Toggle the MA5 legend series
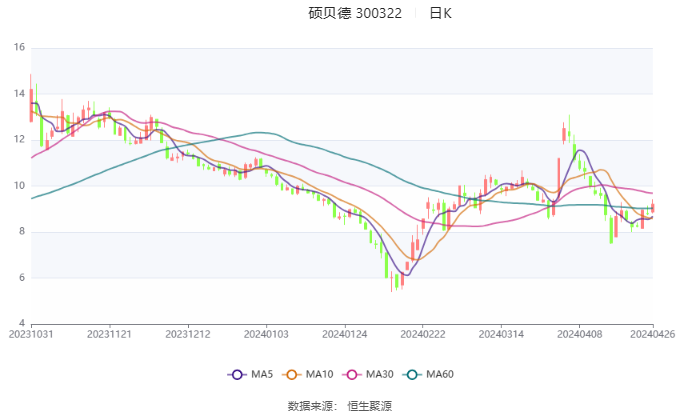Screen dimensions: 680x413 [251, 374]
